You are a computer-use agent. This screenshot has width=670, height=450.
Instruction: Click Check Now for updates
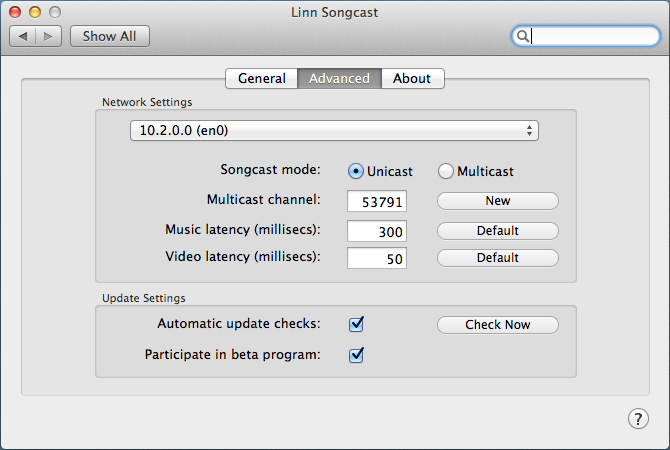pos(498,325)
